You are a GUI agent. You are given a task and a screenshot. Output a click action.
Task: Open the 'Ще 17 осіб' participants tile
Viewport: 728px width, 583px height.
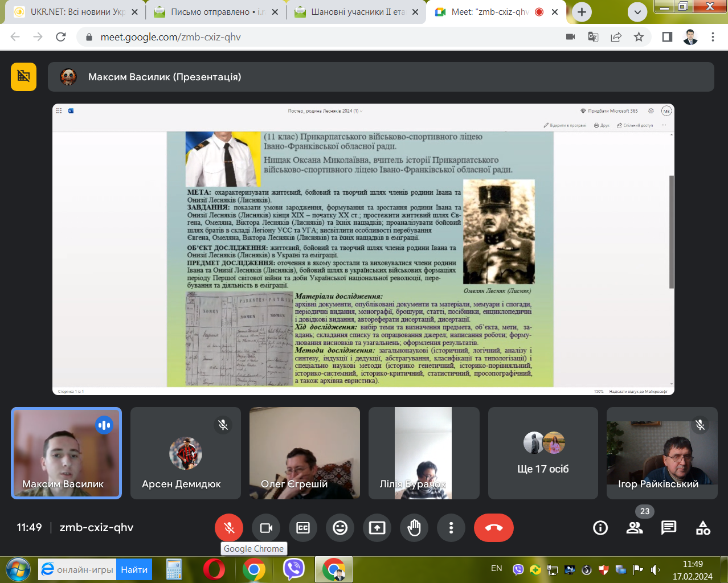click(x=543, y=453)
